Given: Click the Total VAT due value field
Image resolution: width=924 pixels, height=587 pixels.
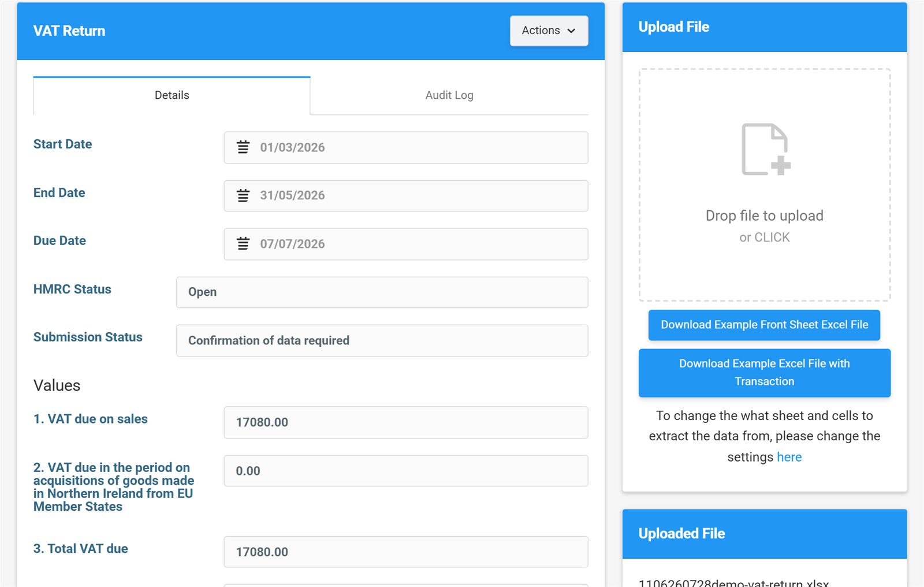Looking at the screenshot, I should point(406,552).
